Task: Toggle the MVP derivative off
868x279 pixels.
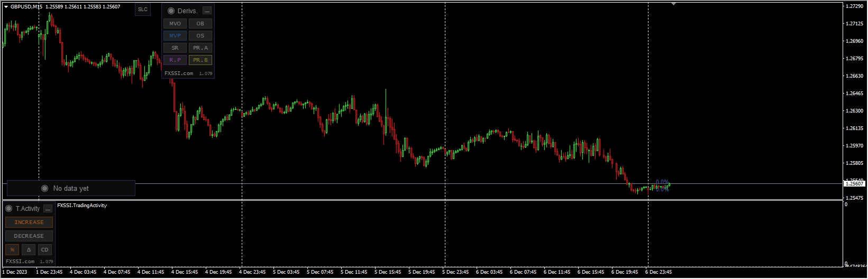Action: tap(175, 36)
